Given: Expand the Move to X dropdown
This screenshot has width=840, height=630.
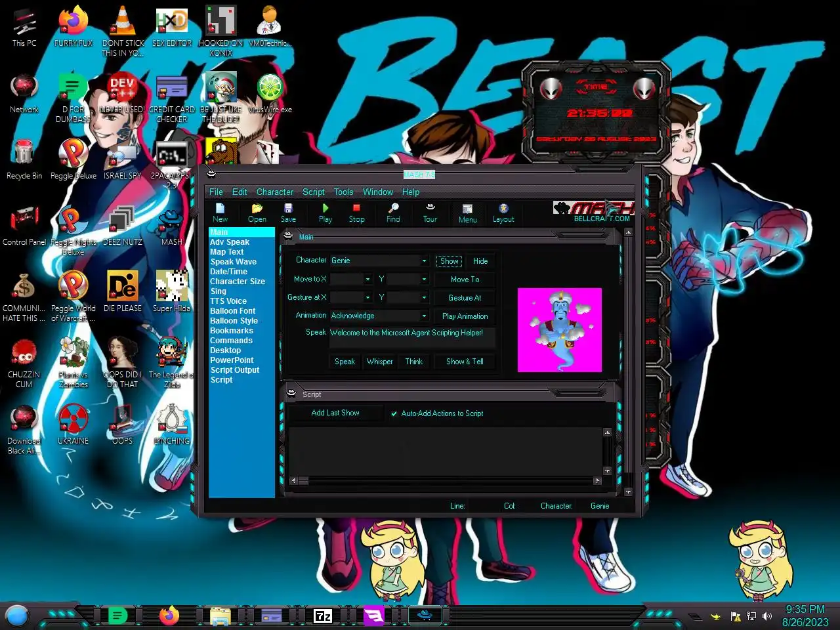Looking at the screenshot, I should pyautogui.click(x=367, y=279).
